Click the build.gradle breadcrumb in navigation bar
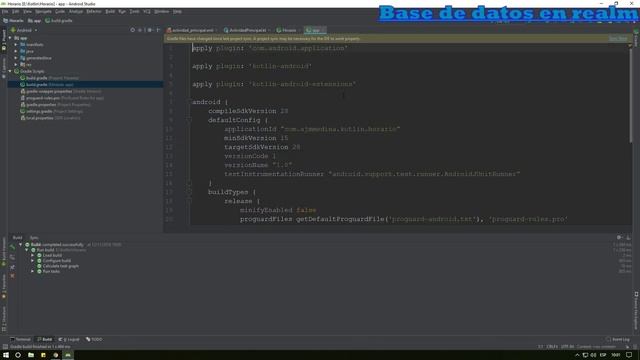The width and height of the screenshot is (640, 360). click(59, 20)
